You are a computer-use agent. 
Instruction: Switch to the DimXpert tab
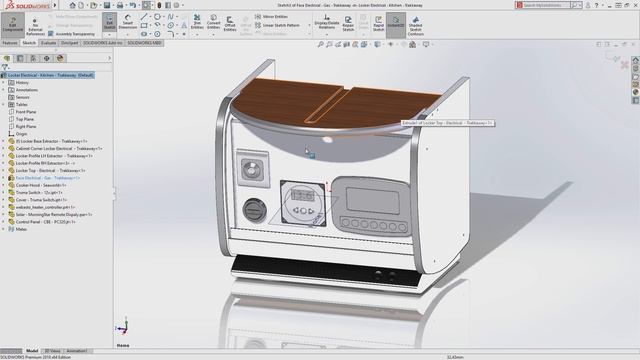(69, 43)
